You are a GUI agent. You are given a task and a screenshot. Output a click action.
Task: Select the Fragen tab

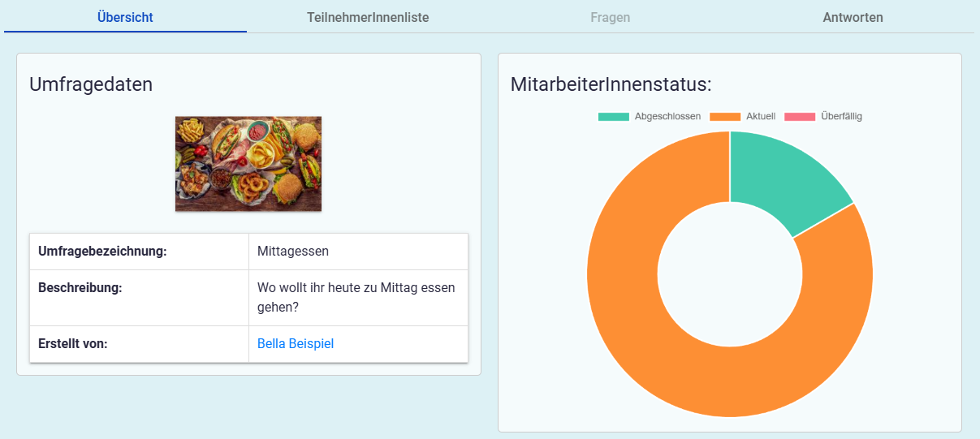point(610,17)
